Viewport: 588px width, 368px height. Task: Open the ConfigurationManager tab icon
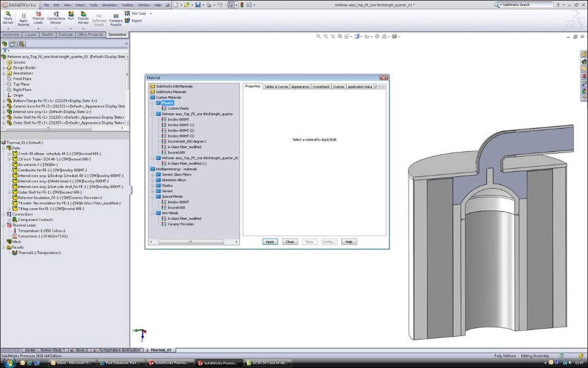pos(22,44)
